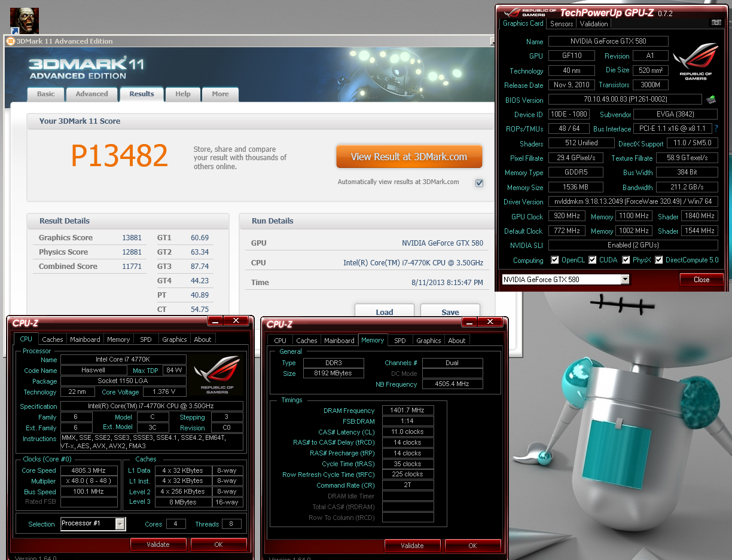Click OK in the CPU-Z Memory window

[472, 546]
